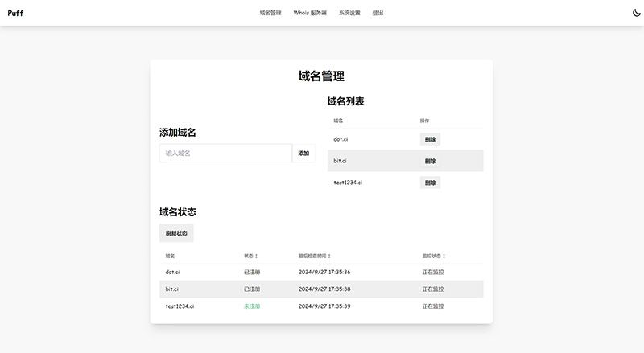Click test1234.ci in the 域名状态 table
This screenshot has width=644, height=353.
click(x=180, y=306)
